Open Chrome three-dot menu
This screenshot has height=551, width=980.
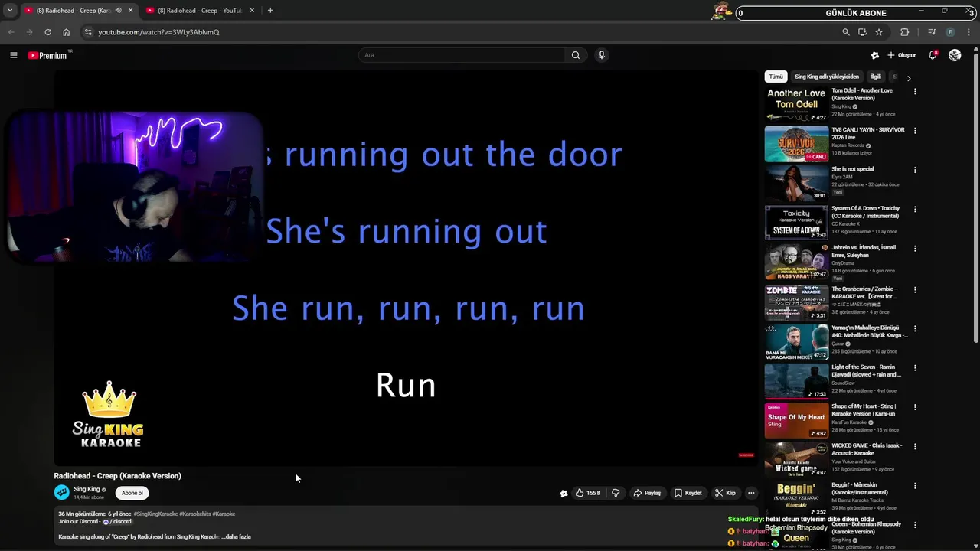point(969,32)
